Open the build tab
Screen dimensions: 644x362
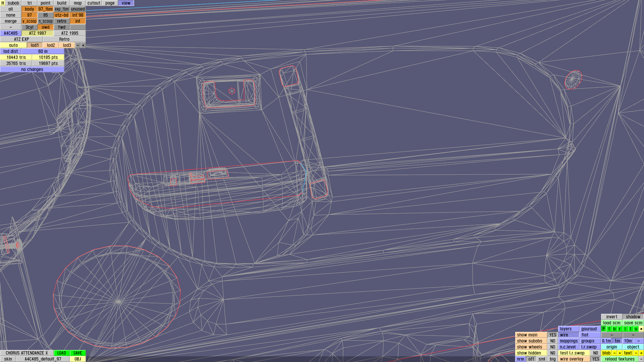62,3
